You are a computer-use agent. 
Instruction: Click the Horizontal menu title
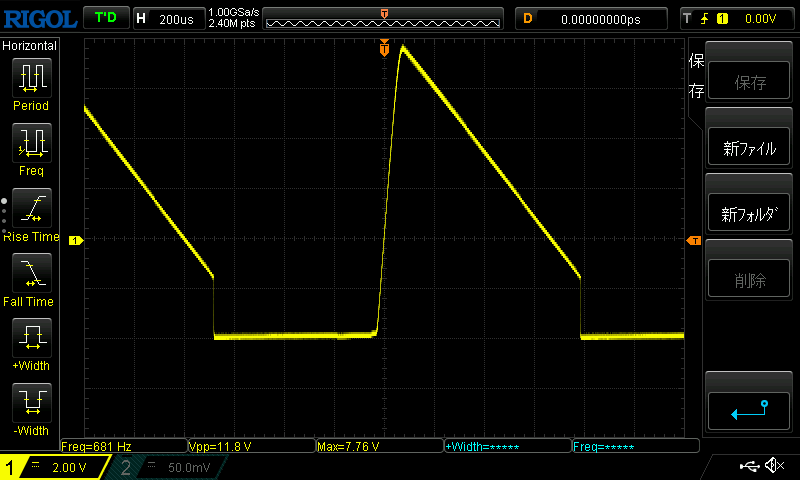pyautogui.click(x=30, y=46)
